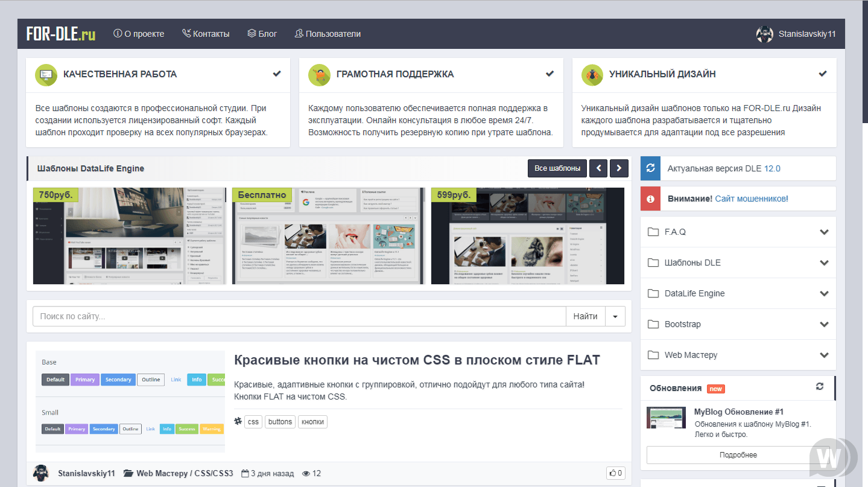Click the Уникальный дизайн bug icon
This screenshot has width=868, height=487.
click(592, 75)
